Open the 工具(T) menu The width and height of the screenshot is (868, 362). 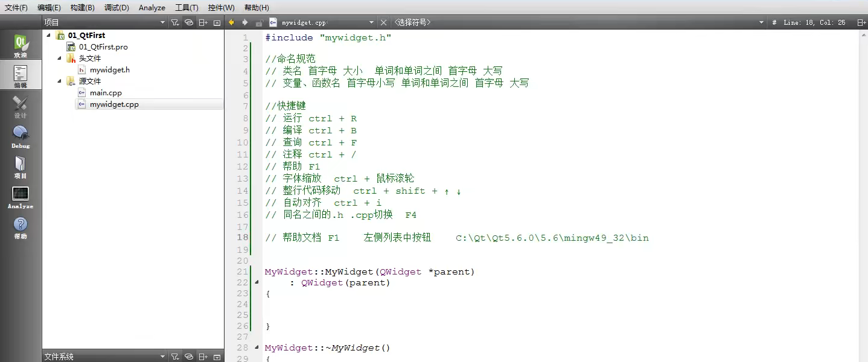point(187,7)
